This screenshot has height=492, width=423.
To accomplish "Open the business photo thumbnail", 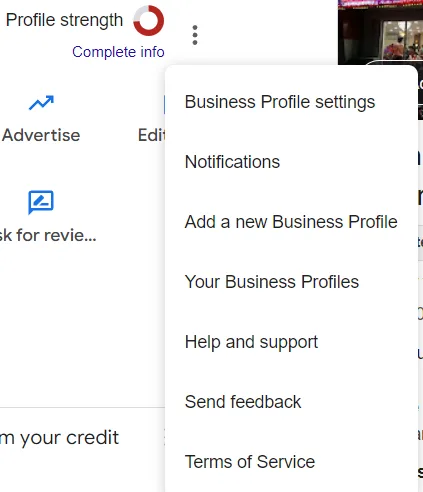I will click(x=380, y=32).
